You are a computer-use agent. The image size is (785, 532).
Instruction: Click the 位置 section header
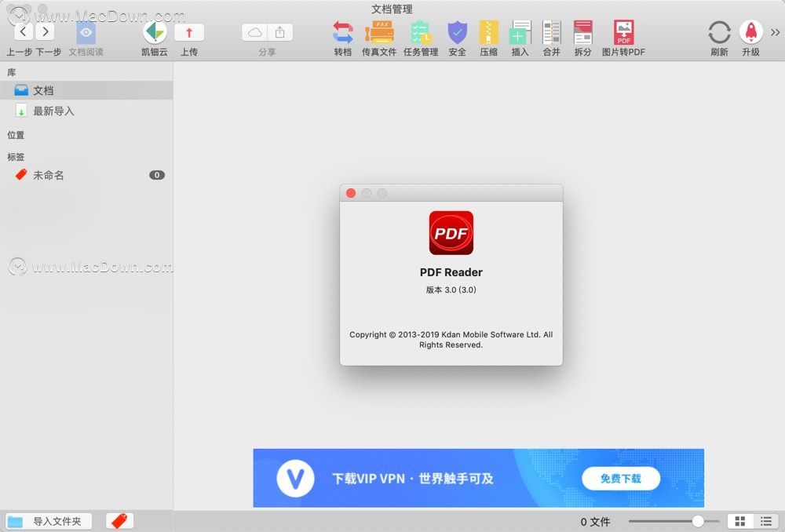16,135
